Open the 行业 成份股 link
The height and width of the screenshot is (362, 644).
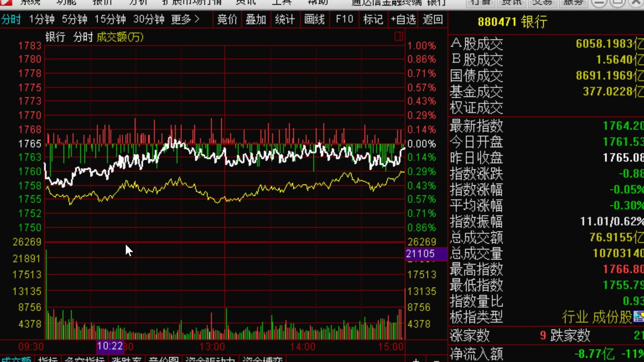597,317
